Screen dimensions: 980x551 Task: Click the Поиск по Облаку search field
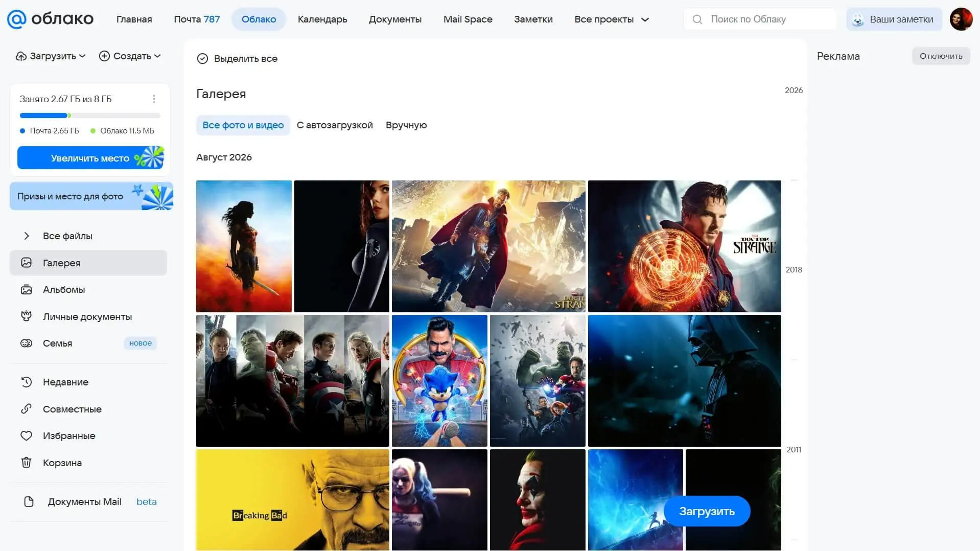click(x=760, y=19)
